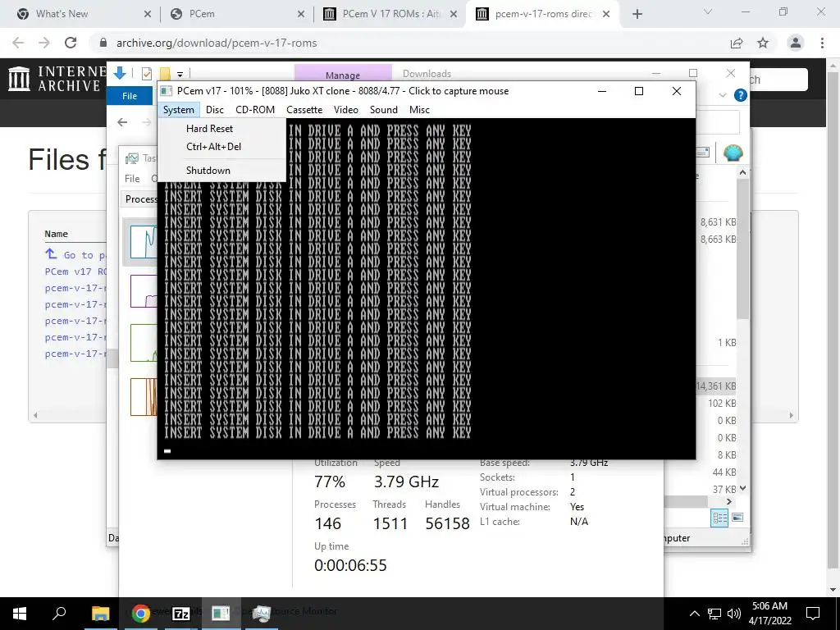The height and width of the screenshot is (630, 840).
Task: Select the 14,361 KB file row
Action: point(717,386)
